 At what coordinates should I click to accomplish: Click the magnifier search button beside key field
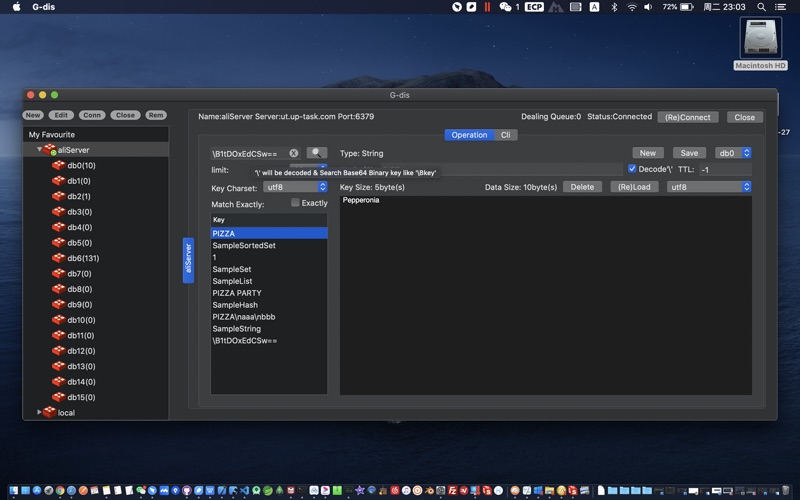(x=317, y=153)
